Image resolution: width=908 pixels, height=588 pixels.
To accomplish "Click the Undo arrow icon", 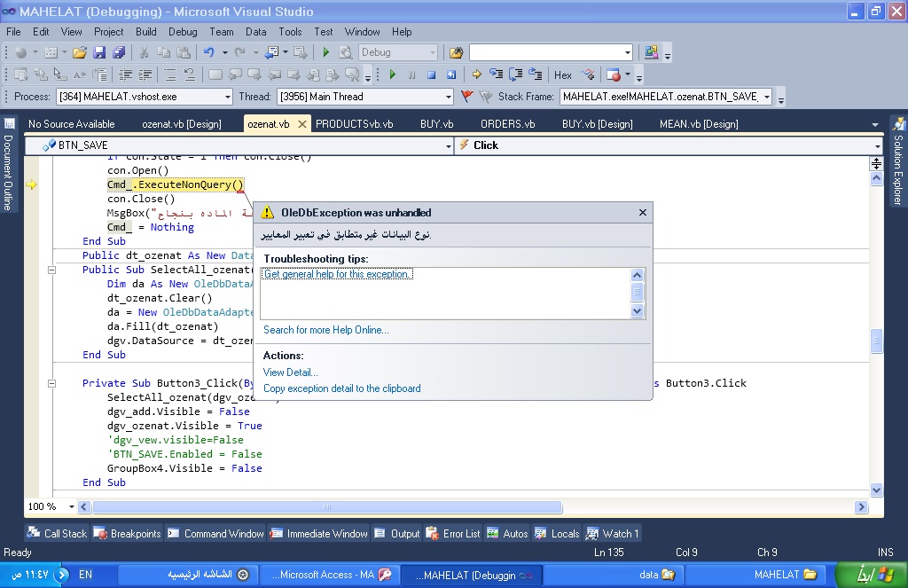I will [209, 53].
